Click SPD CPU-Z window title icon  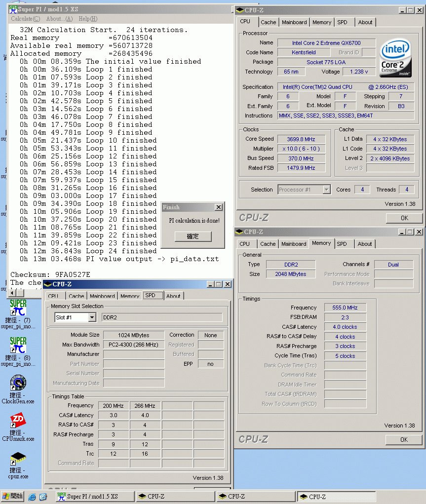pos(47,284)
